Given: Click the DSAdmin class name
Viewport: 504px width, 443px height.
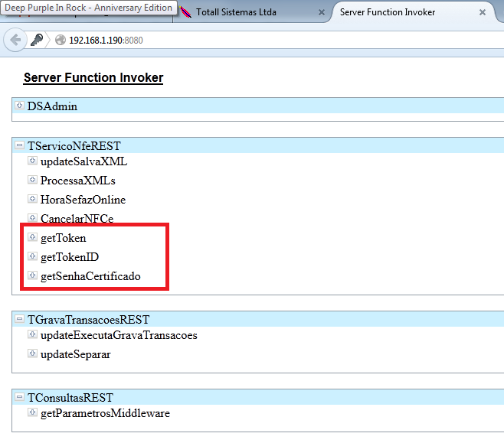Looking at the screenshot, I should click(x=52, y=106).
